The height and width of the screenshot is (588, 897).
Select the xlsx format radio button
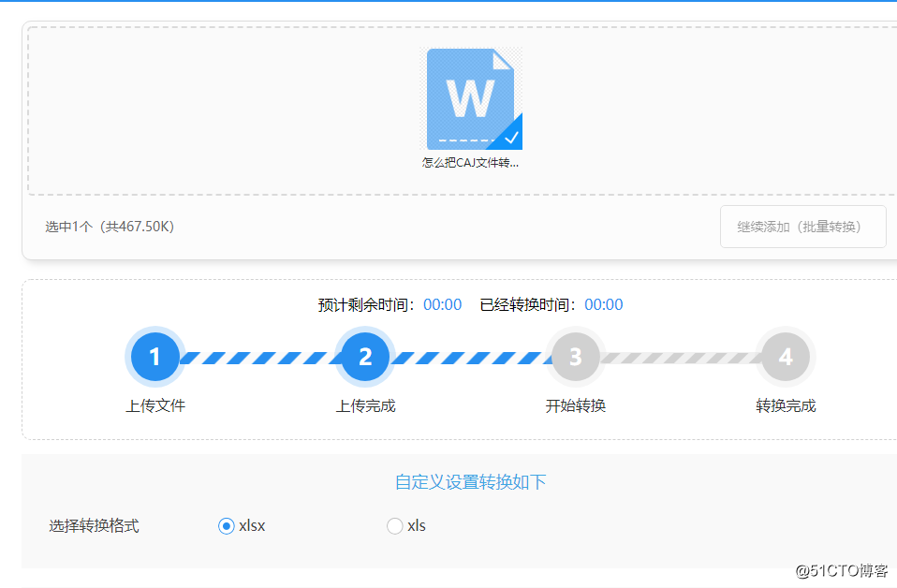point(227,525)
